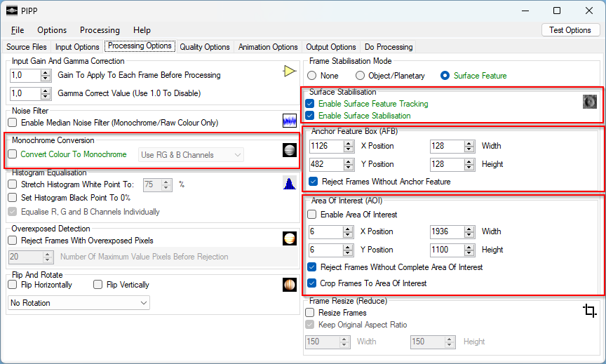This screenshot has width=606, height=364.
Task: Click AFB Y Position field showing 482
Action: click(326, 164)
